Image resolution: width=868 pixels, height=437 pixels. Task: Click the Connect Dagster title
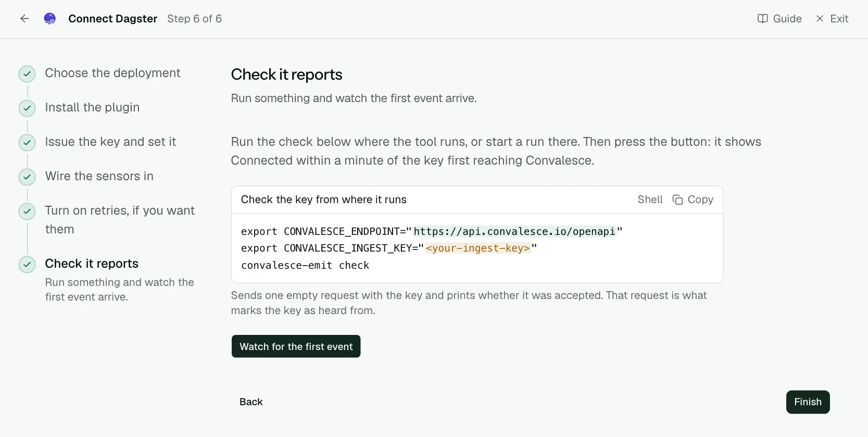coord(112,19)
